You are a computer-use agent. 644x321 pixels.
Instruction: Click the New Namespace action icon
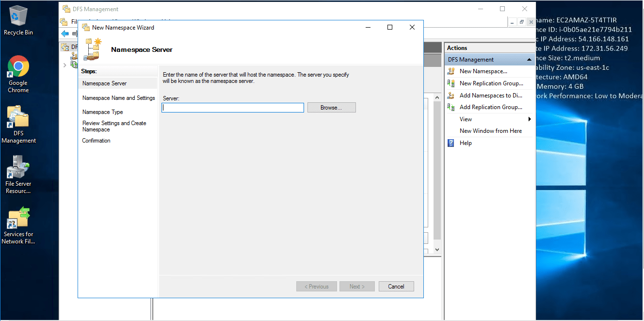[x=451, y=71]
